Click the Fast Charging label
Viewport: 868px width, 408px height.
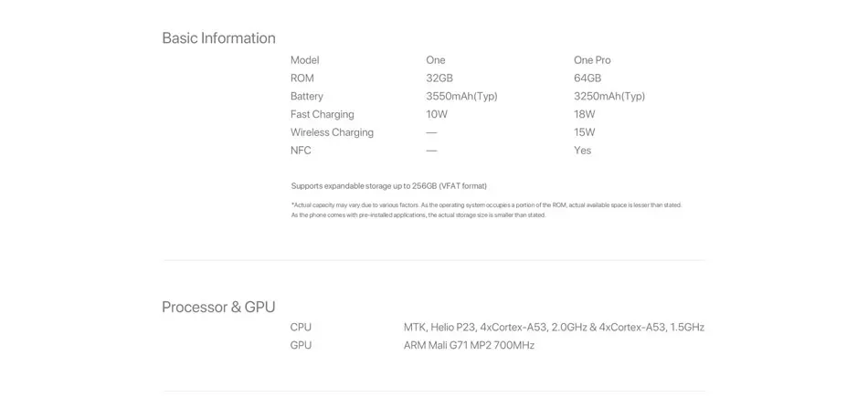point(322,115)
